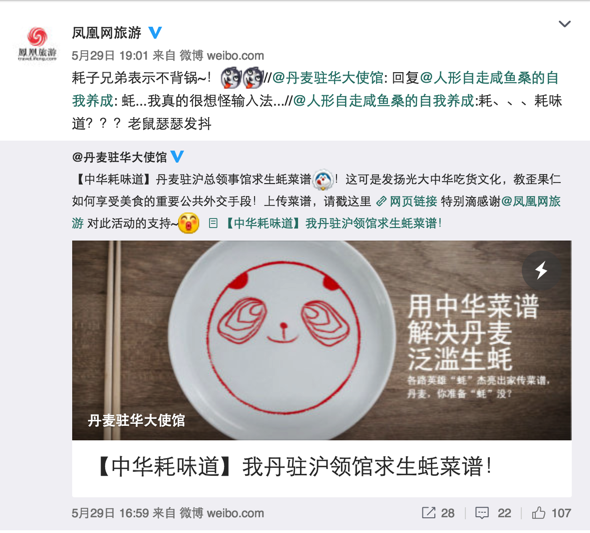590x533 pixels.
Task: Open the panda plate article cover image
Action: [x=322, y=340]
